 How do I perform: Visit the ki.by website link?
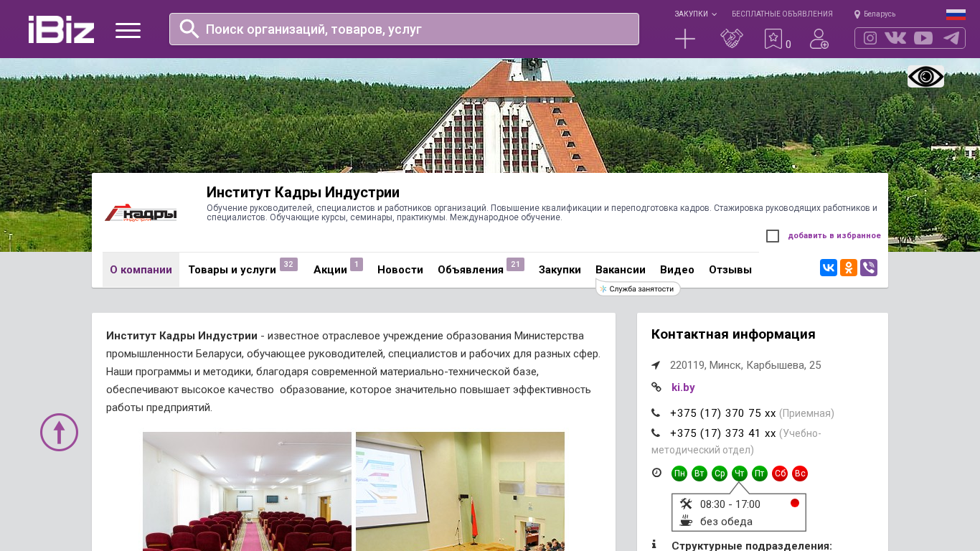click(683, 387)
